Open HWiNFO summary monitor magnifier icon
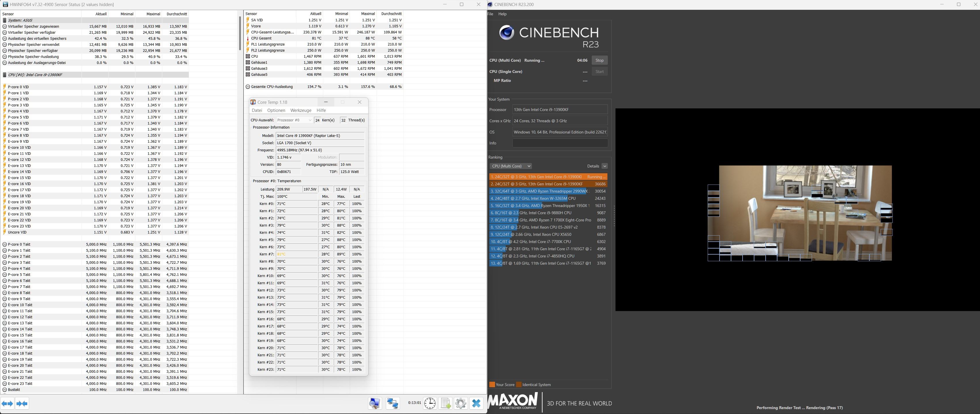The width and height of the screenshot is (980, 414). point(375,403)
